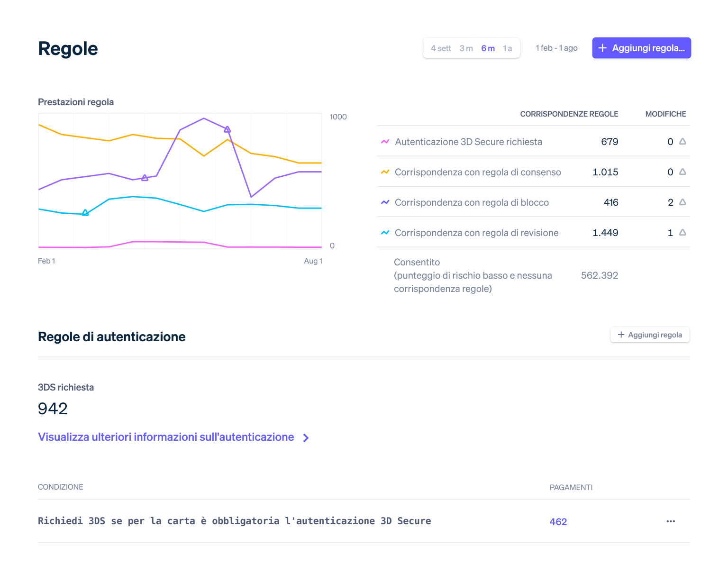Click the PAGAMENTI column header
Image resolution: width=728 pixels, height=582 pixels.
571,487
